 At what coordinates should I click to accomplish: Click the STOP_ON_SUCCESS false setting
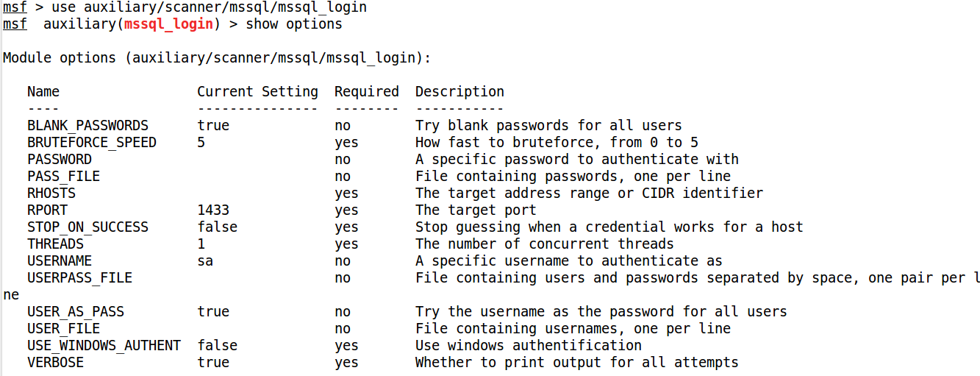point(217,227)
